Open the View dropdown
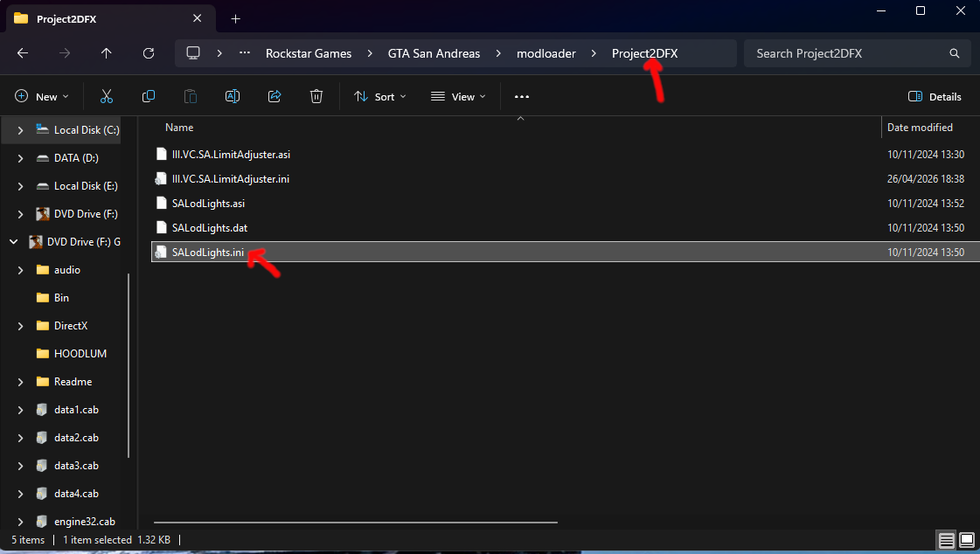This screenshot has height=554, width=980. click(458, 96)
